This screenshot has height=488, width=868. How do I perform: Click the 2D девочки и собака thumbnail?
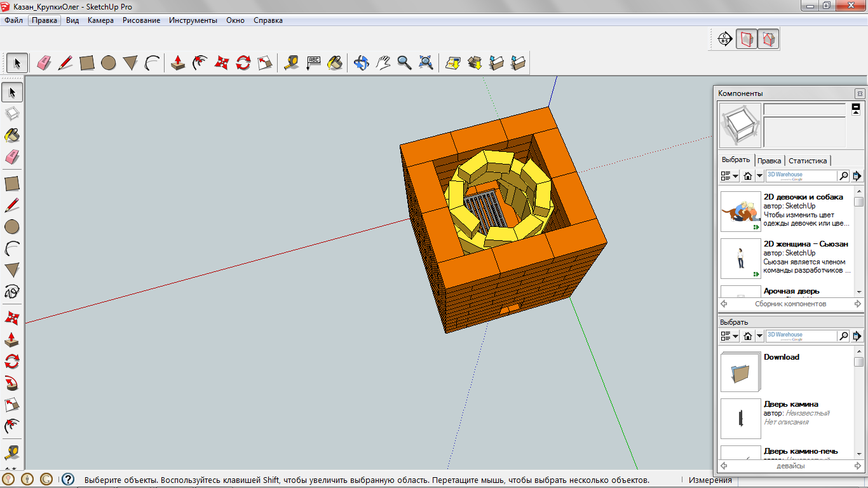[x=740, y=212]
